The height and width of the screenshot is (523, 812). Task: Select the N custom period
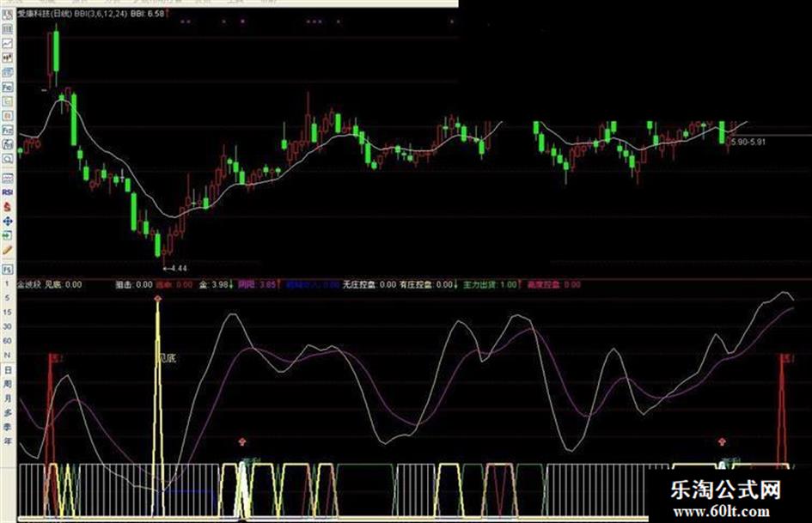pos(7,356)
